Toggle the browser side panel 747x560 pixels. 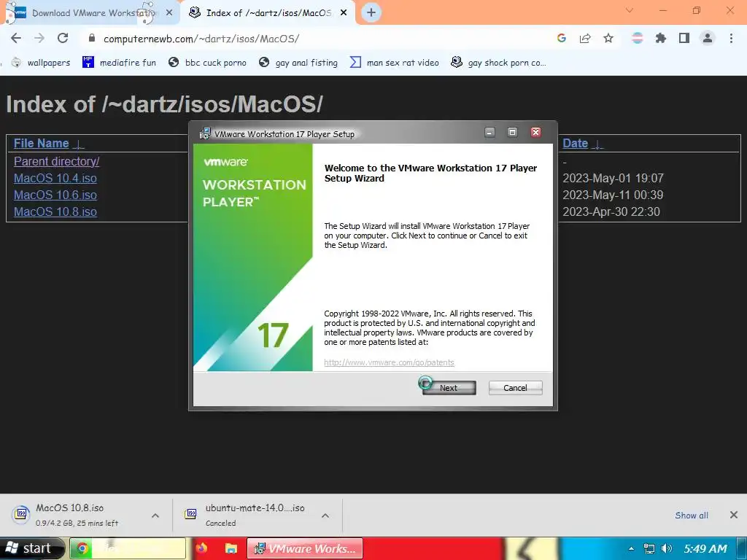684,38
